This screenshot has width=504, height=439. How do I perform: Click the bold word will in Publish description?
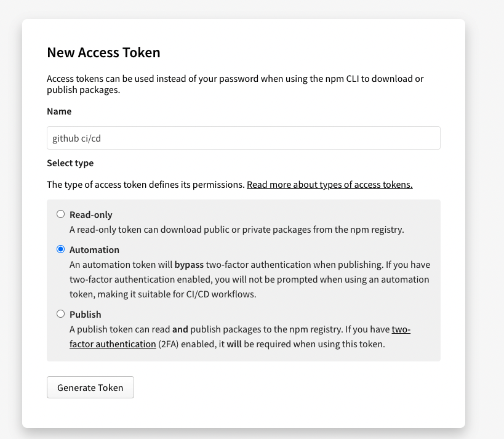point(234,344)
